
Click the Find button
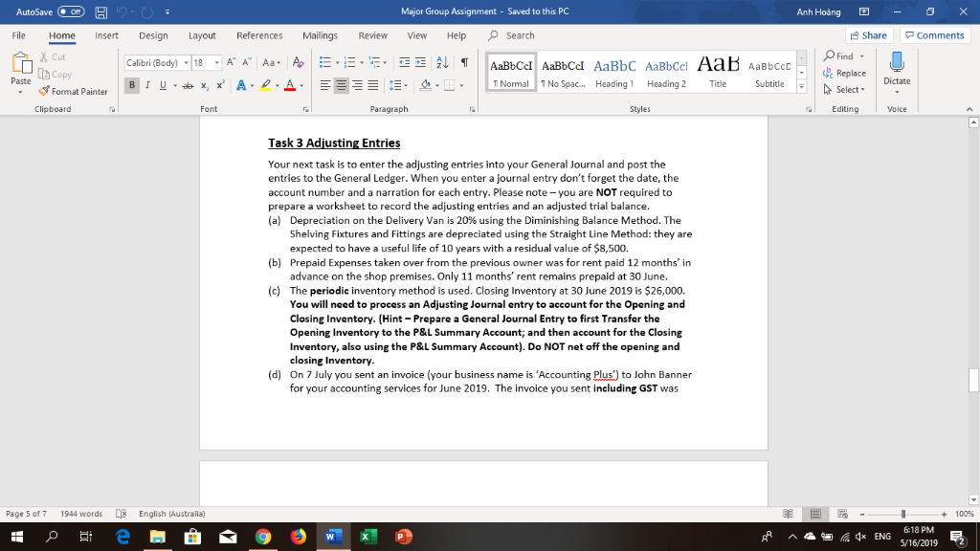[838, 56]
